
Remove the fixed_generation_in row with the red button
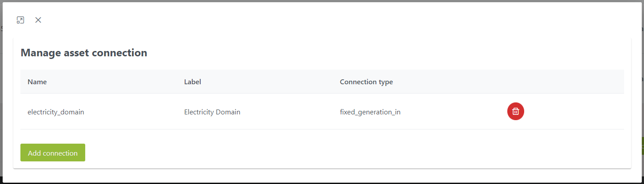(515, 111)
